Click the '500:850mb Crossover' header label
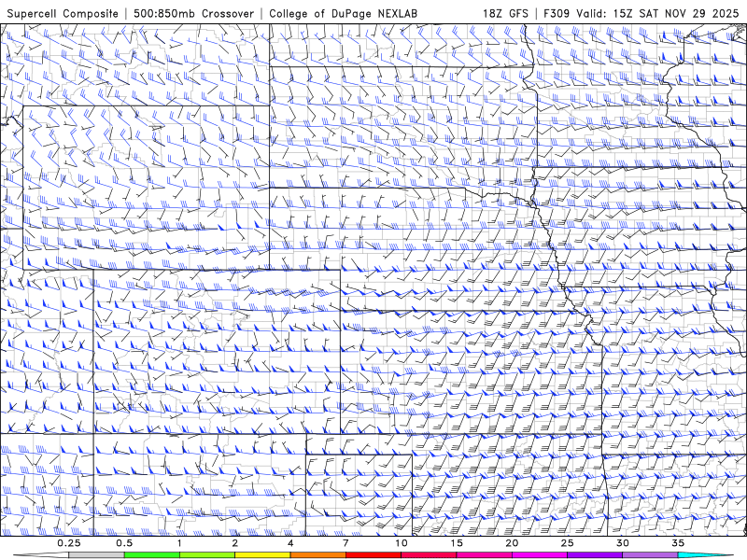Screen dimensions: 747x560 [194, 13]
